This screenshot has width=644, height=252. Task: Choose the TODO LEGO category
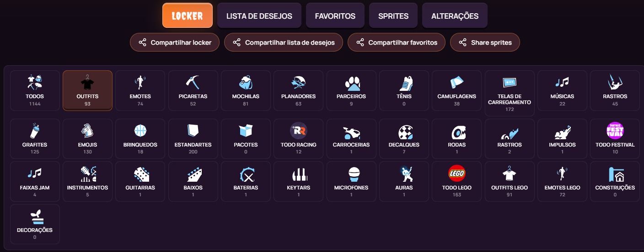(456, 181)
